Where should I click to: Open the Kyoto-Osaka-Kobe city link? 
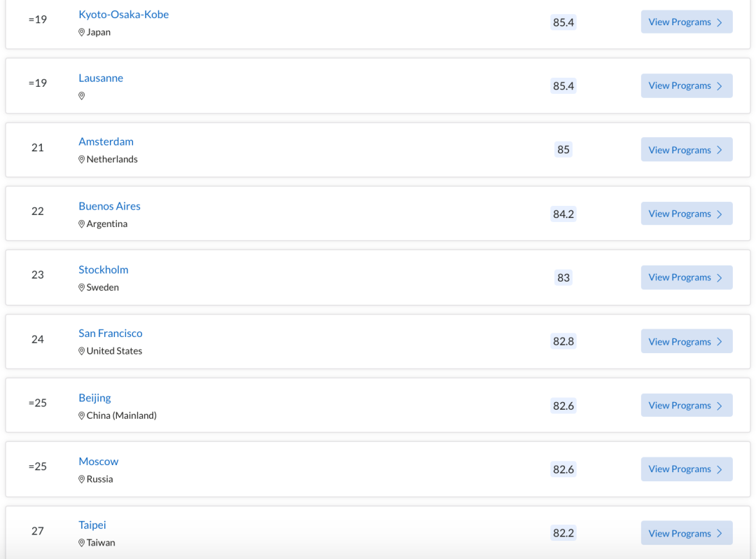[x=123, y=15]
